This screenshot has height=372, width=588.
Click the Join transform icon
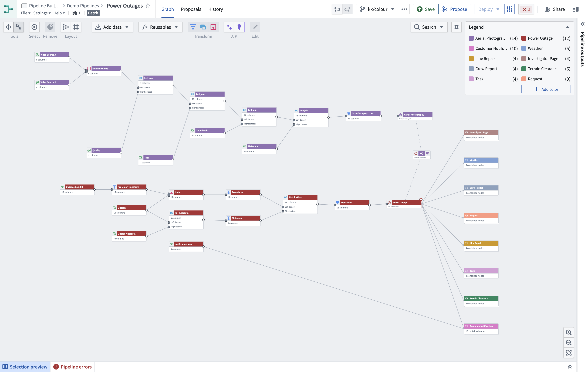(203, 27)
